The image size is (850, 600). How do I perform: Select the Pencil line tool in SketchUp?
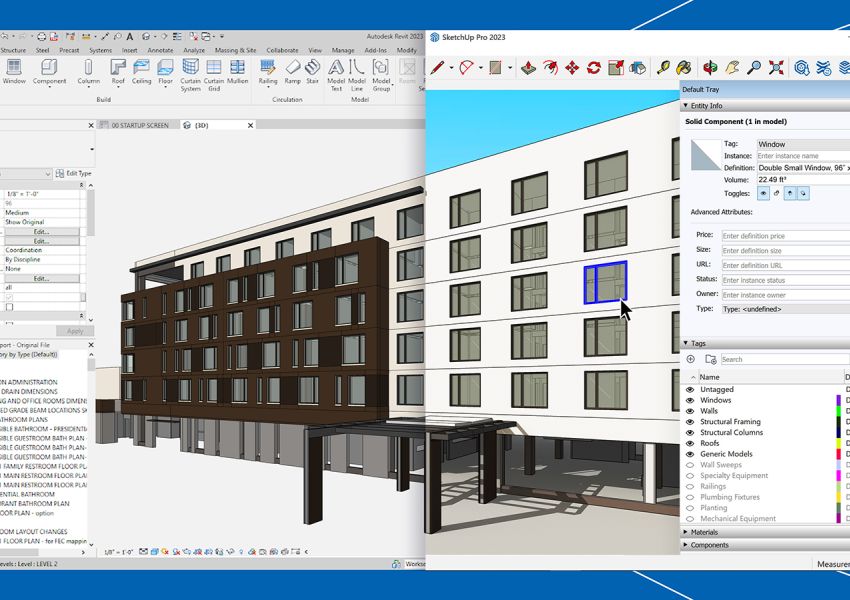point(437,68)
